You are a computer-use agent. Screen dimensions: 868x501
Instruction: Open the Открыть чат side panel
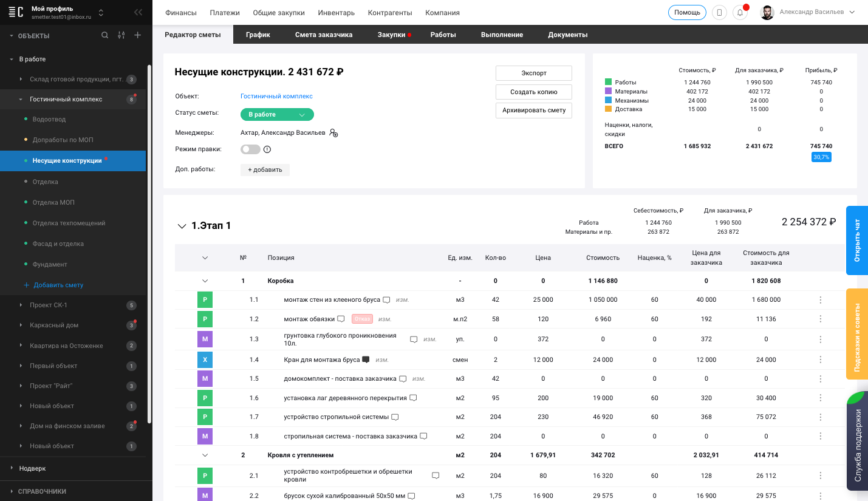(857, 240)
